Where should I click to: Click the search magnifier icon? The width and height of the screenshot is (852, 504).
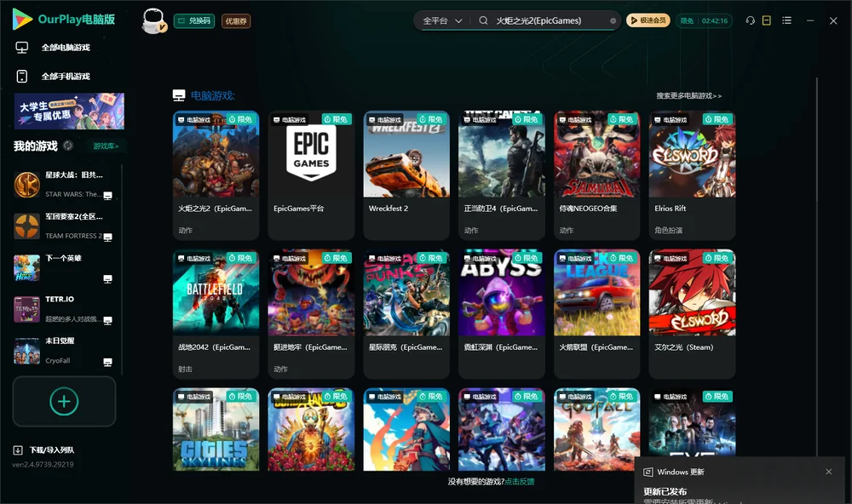(483, 20)
